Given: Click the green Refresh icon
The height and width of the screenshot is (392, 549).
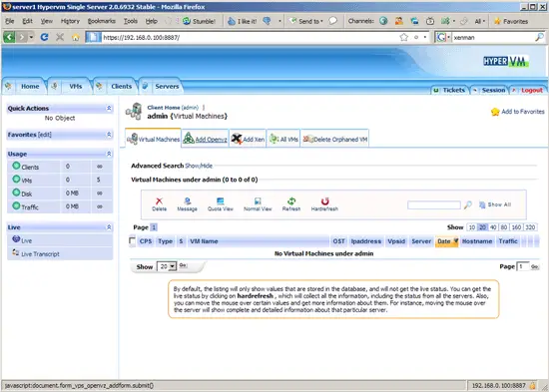Looking at the screenshot, I should coord(291,200).
